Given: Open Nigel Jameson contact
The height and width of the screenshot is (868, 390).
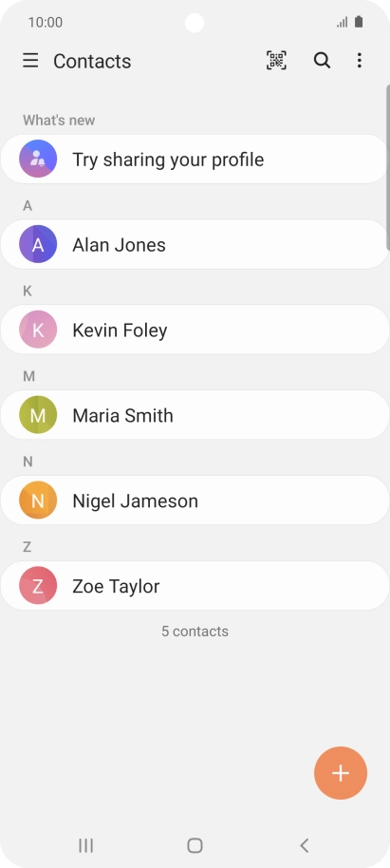Looking at the screenshot, I should (195, 500).
